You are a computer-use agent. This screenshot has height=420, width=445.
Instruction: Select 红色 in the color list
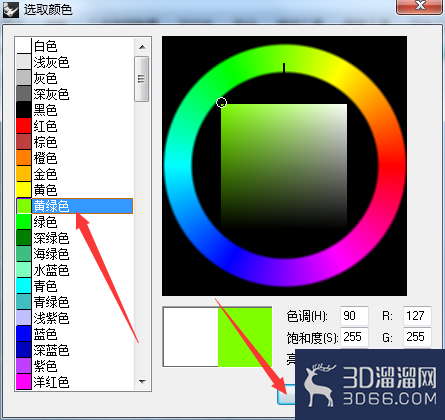[75, 126]
